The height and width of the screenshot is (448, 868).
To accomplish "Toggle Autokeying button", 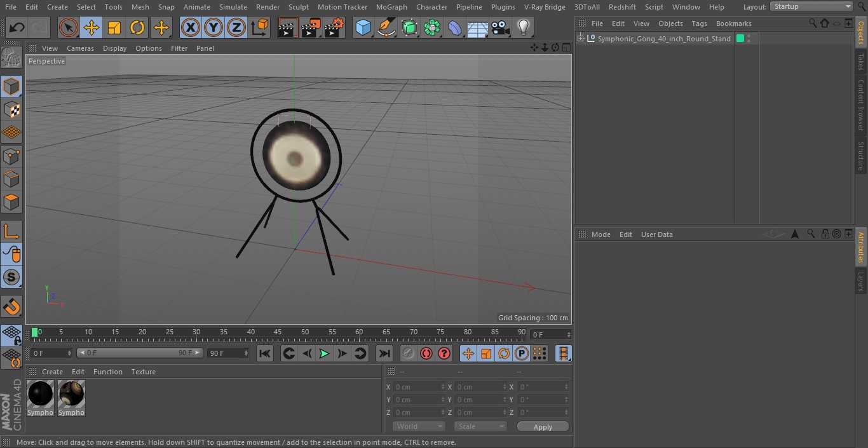I will (426, 353).
